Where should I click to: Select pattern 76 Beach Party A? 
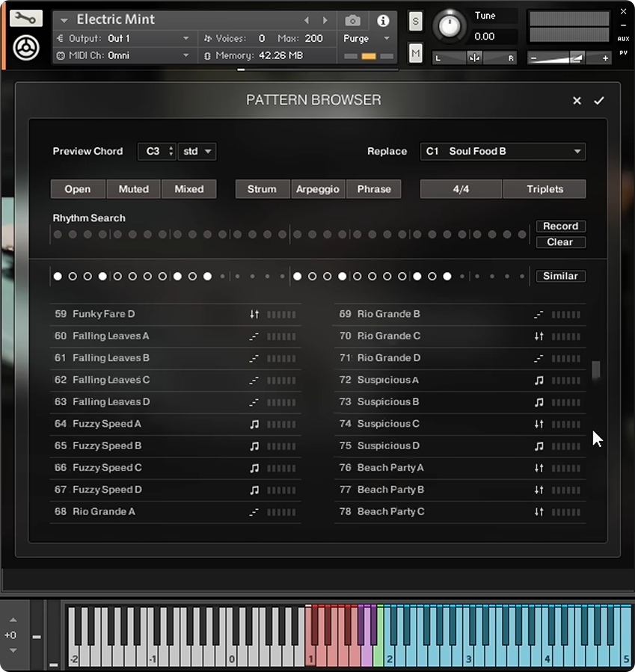tap(460, 468)
